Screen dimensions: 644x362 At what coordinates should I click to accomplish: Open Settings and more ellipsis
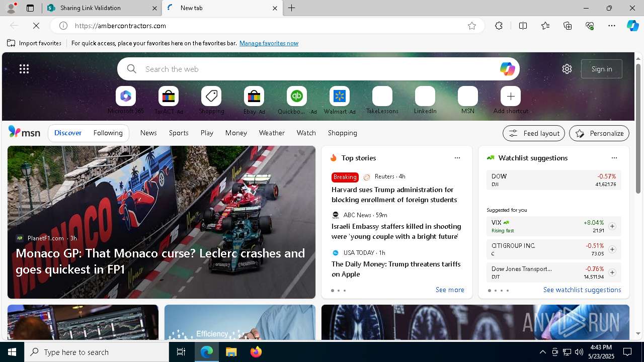[x=612, y=26]
